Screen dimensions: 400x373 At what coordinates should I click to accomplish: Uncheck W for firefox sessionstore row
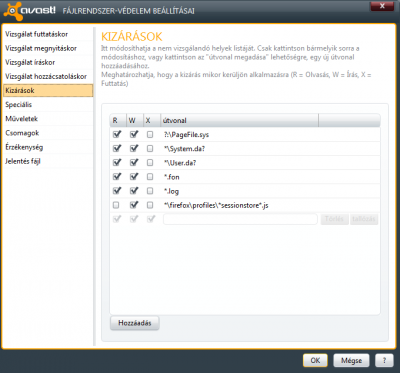click(x=134, y=205)
